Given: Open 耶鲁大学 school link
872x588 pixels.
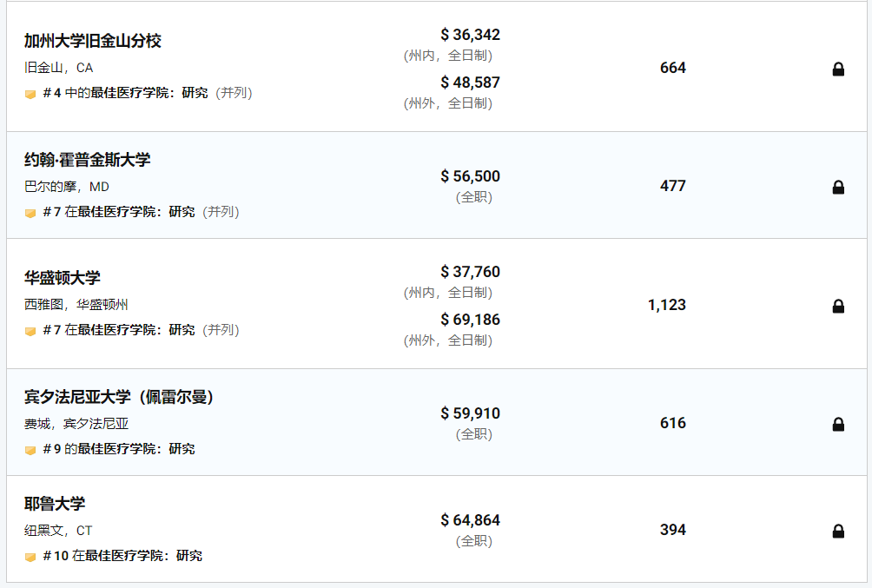Looking at the screenshot, I should (55, 504).
